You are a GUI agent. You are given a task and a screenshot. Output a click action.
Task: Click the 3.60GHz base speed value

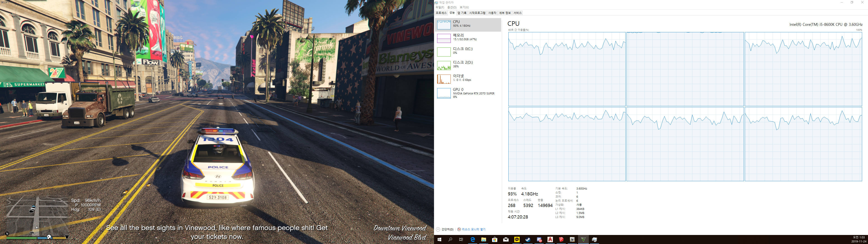tap(582, 189)
